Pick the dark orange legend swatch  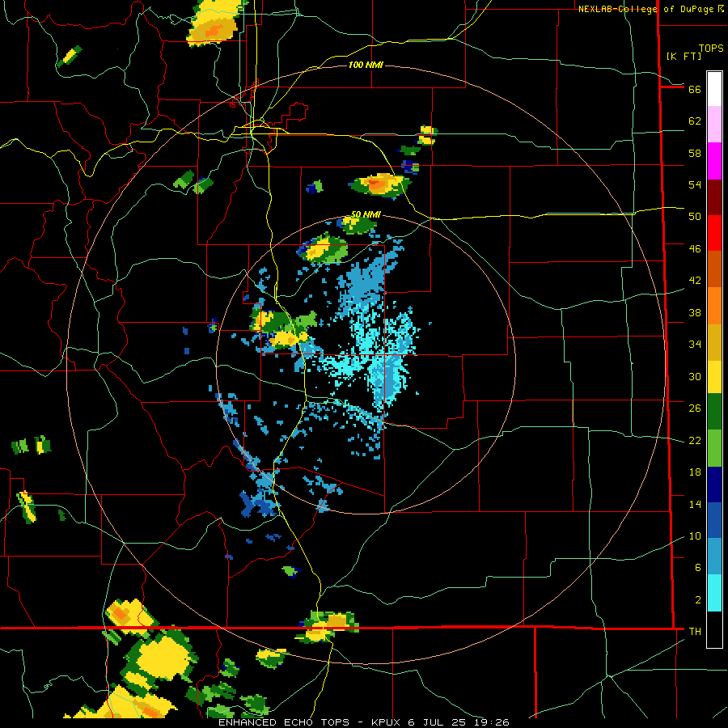click(x=714, y=269)
